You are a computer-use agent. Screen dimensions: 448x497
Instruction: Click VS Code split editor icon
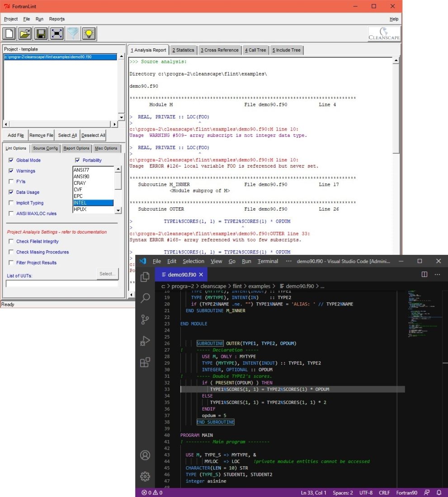point(424,275)
